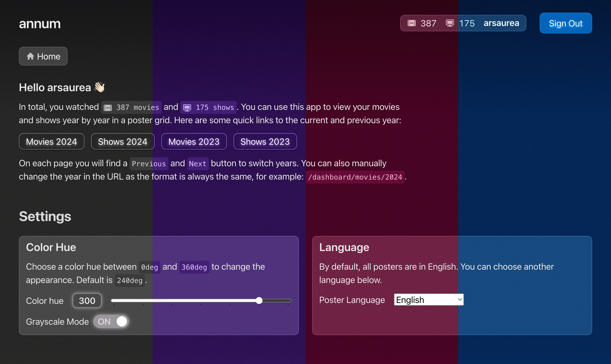Open the Poster Language dropdown
The height and width of the screenshot is (364, 611).
(x=428, y=299)
